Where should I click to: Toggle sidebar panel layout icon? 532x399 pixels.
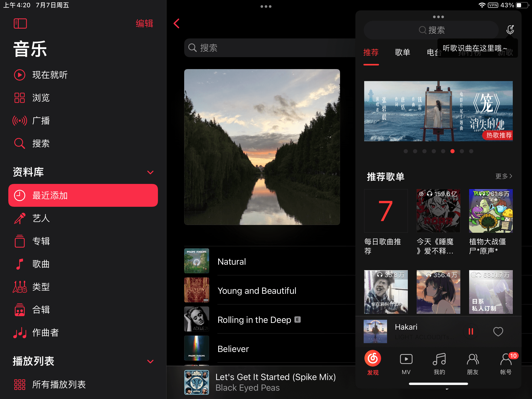pos(20,23)
